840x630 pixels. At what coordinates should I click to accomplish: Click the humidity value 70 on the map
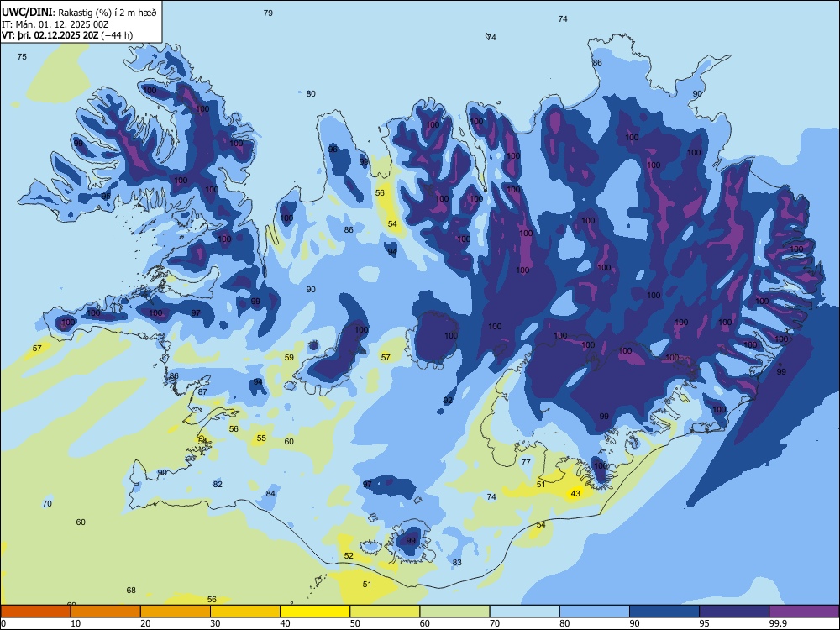(47, 503)
